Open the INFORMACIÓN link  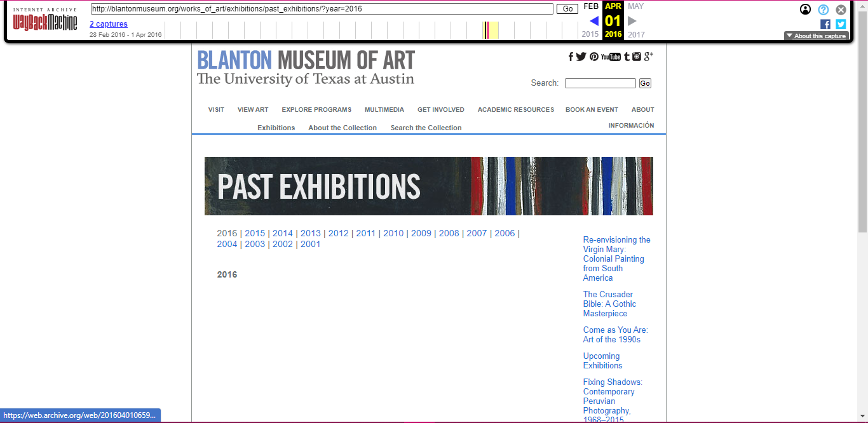pyautogui.click(x=631, y=126)
